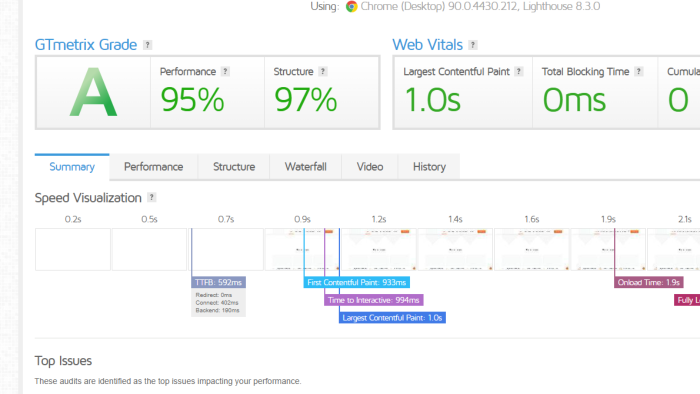Open the History tab
This screenshot has height=394, width=700.
point(429,167)
